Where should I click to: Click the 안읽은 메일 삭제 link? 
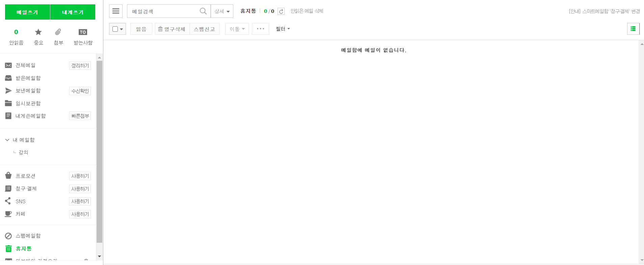point(307,11)
